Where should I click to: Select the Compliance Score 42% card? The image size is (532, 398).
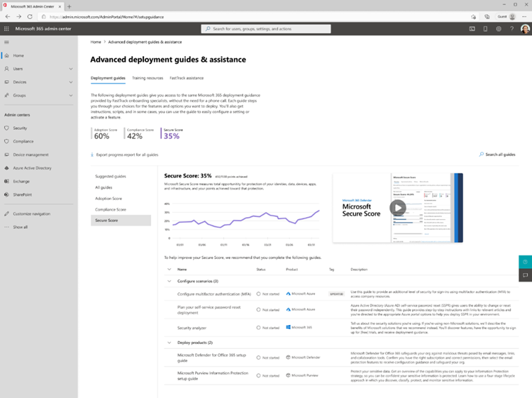click(140, 134)
